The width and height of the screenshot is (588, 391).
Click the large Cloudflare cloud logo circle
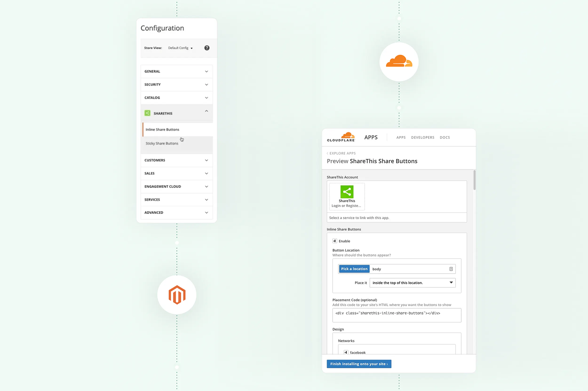coord(399,62)
